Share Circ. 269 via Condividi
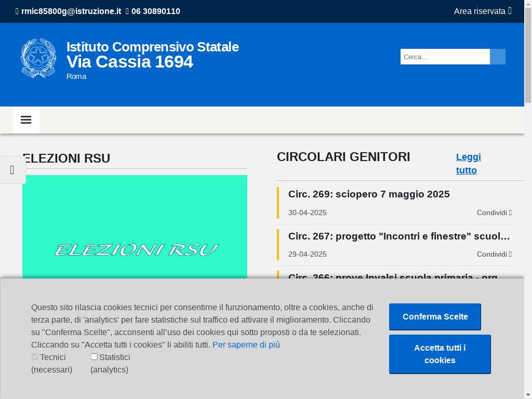This screenshot has width=532, height=399. 494,212
